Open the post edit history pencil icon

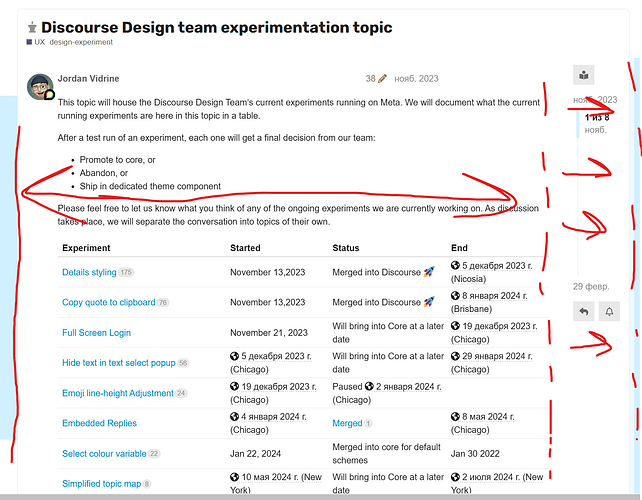[382, 79]
